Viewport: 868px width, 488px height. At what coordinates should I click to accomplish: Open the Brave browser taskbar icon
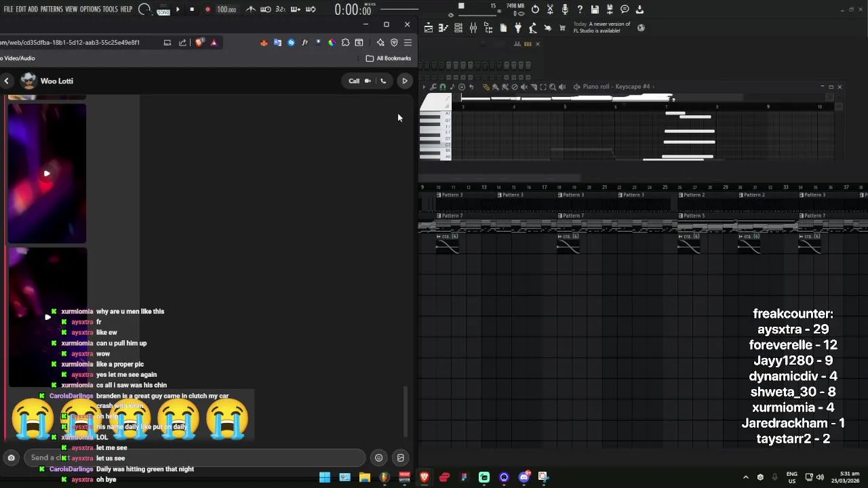(x=425, y=477)
